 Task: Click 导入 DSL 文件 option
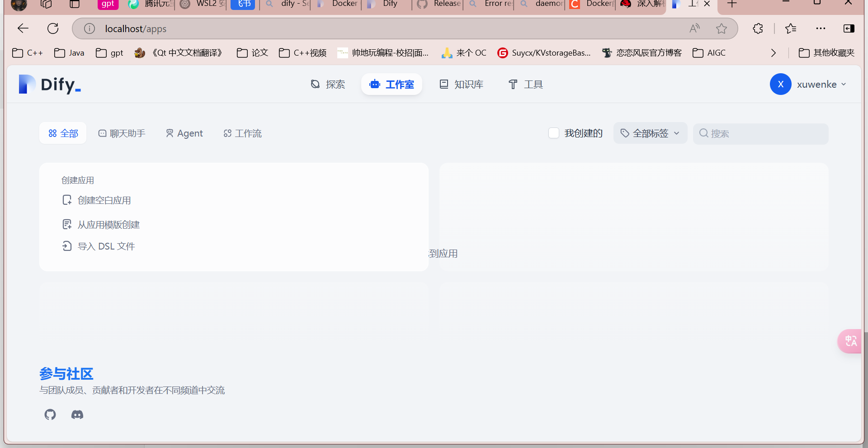tap(99, 246)
